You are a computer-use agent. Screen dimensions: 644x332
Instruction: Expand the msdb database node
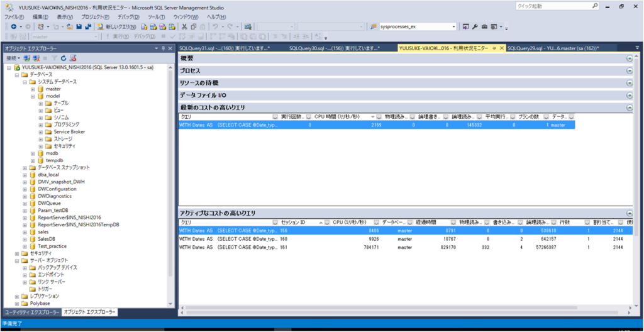click(33, 153)
